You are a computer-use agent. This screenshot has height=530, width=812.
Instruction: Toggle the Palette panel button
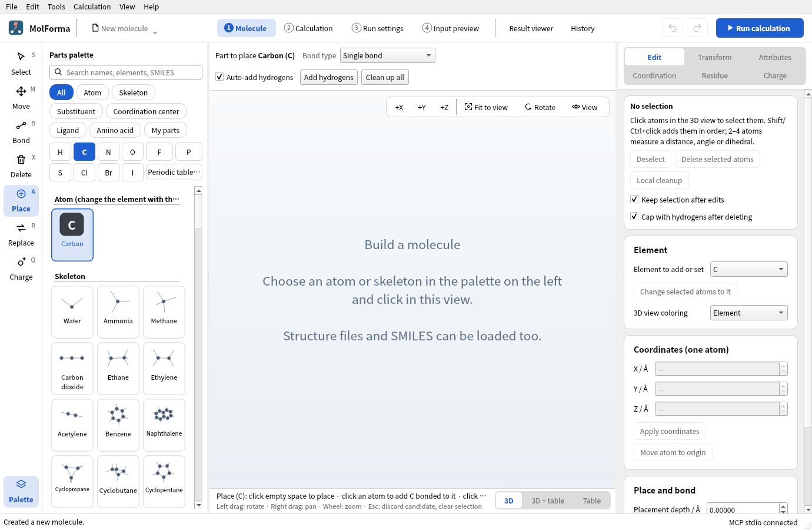click(x=21, y=491)
